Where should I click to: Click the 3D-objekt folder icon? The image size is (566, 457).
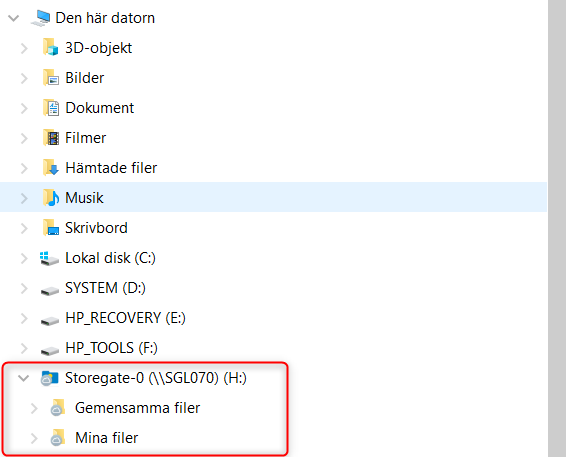point(51,48)
